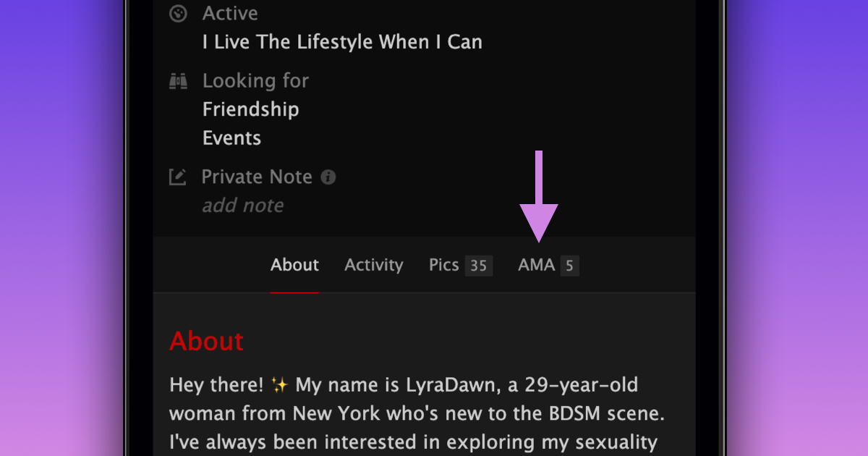868x456 pixels.
Task: Select the About tab
Action: coord(294,266)
